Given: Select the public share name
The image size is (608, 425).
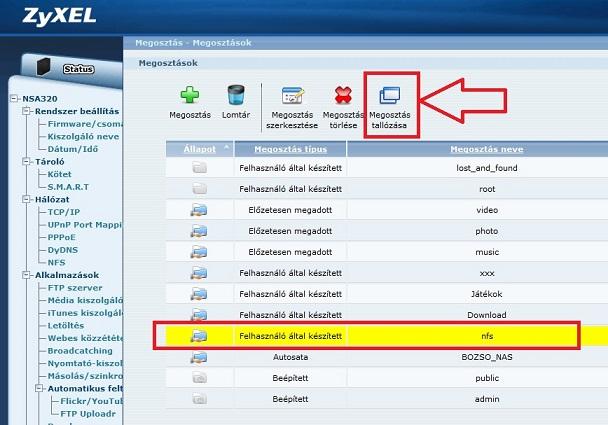Looking at the screenshot, I should [x=487, y=378].
